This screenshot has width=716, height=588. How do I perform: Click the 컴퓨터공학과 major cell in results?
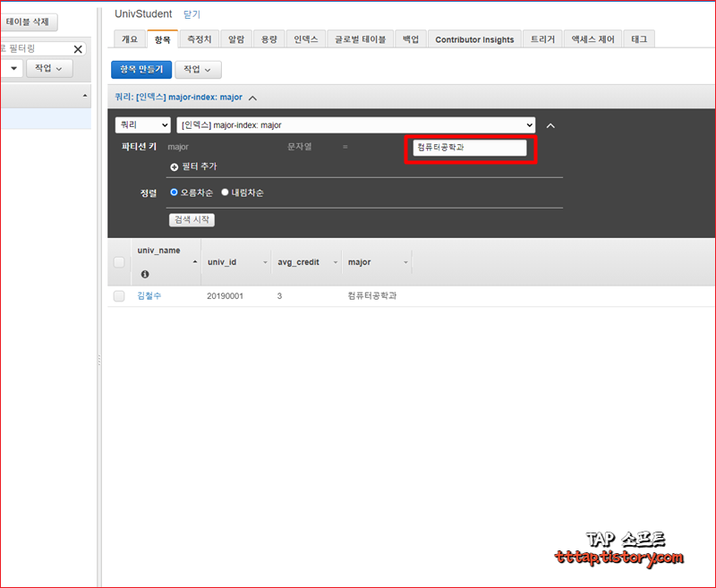[x=372, y=296]
